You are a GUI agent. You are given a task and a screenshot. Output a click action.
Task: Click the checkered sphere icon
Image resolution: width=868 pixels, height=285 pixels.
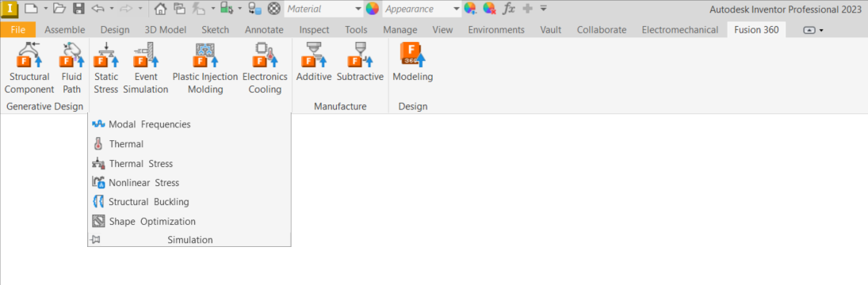273,8
